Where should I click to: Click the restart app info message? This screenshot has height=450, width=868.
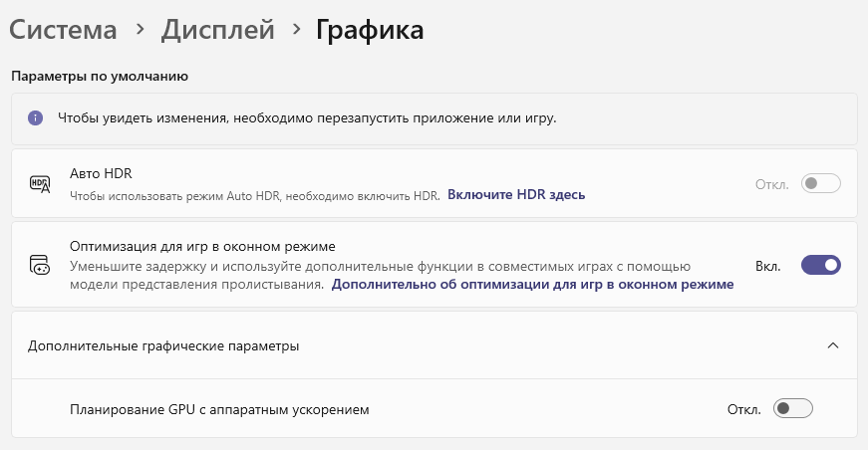point(307,117)
